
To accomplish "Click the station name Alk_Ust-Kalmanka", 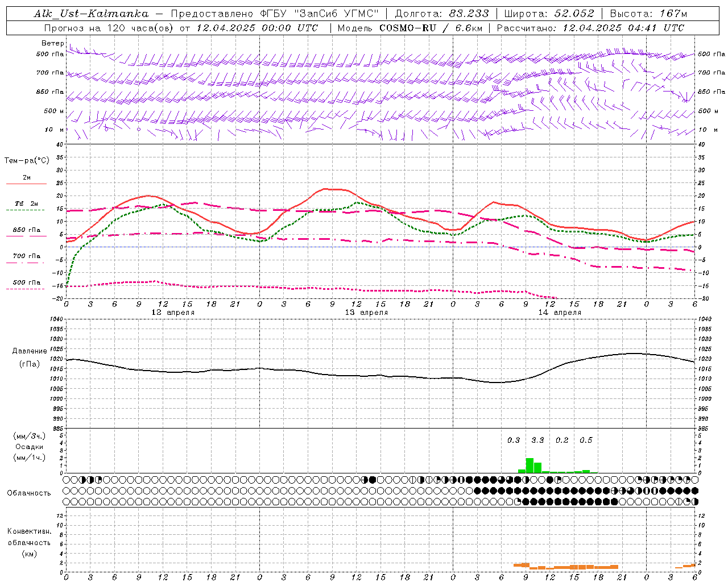I will [x=91, y=14].
